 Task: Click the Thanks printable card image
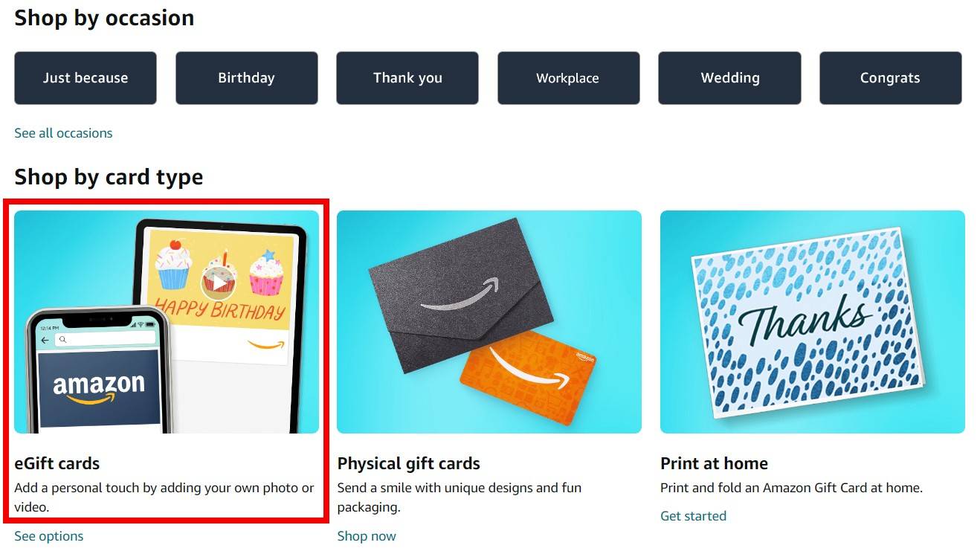(x=808, y=322)
